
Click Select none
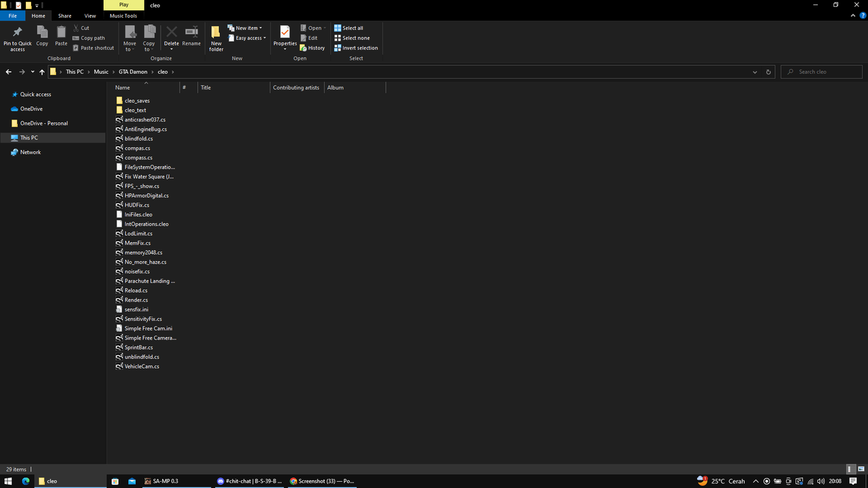click(x=351, y=38)
